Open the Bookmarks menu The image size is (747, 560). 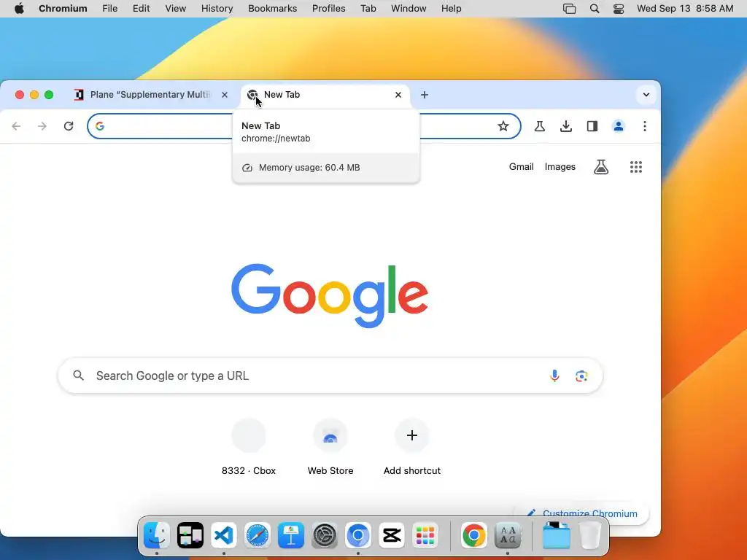point(273,9)
